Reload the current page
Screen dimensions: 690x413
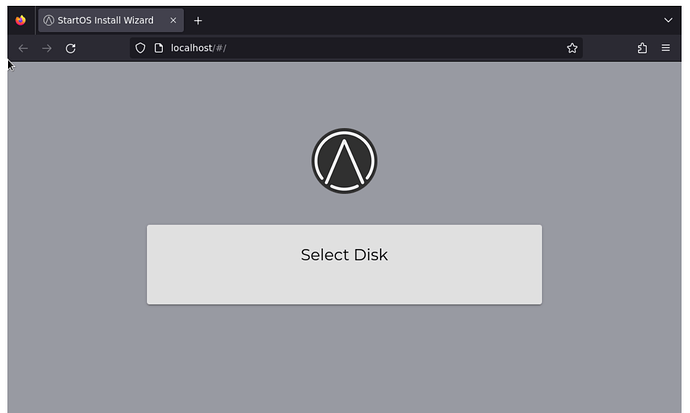[x=70, y=48]
